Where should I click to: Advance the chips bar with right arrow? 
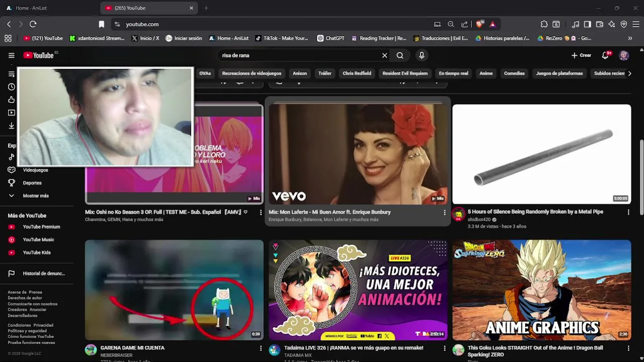coord(629,73)
